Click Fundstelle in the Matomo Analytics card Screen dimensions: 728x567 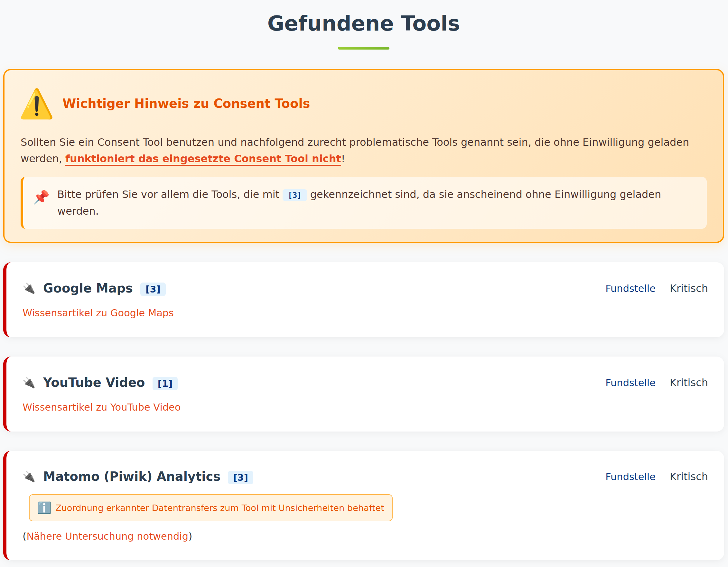tap(630, 477)
